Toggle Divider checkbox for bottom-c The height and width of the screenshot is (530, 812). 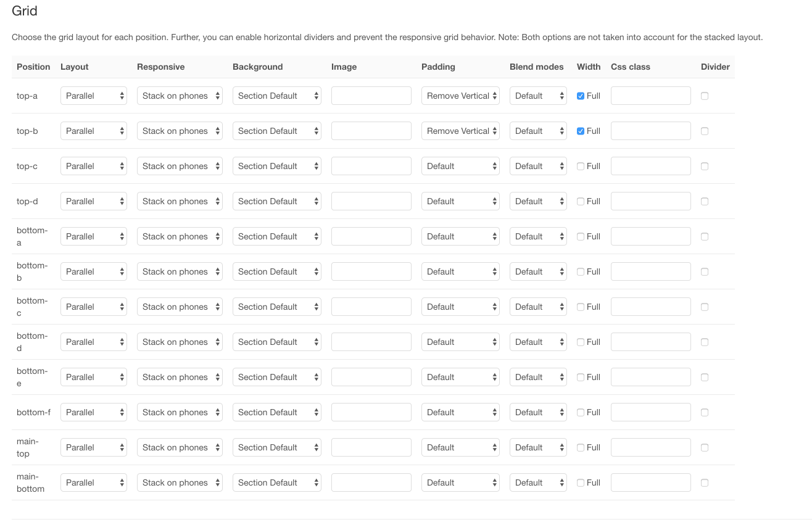point(705,307)
